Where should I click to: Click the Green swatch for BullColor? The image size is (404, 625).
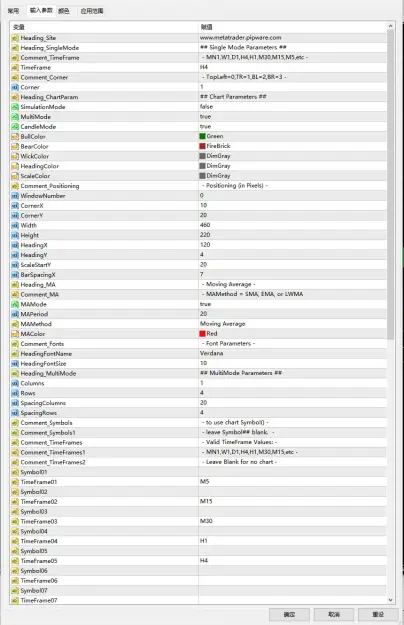(x=202, y=136)
